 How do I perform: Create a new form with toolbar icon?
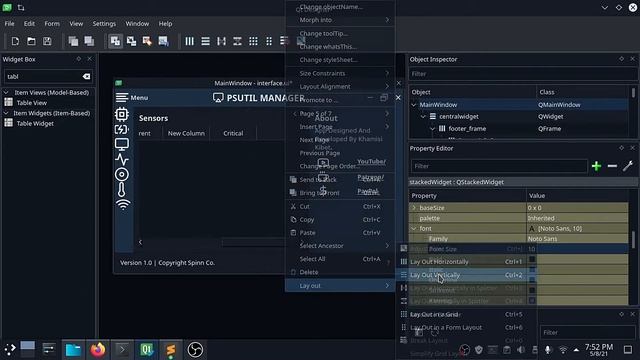[x=15, y=41]
